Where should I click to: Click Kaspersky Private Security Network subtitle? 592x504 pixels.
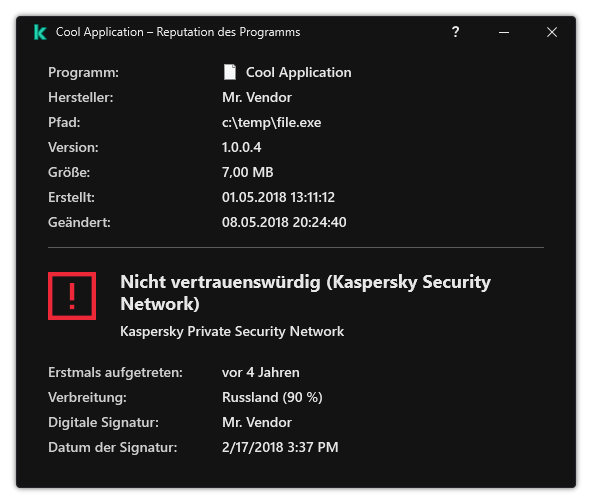point(232,331)
